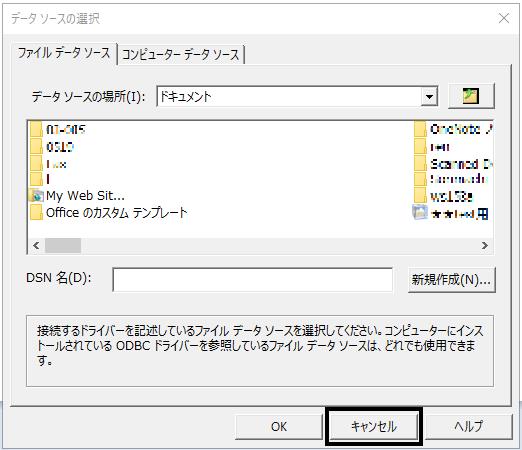Screen dimensions: 522x450
Task: Switch to ファイル データ ソース tab
Action: pos(64,53)
